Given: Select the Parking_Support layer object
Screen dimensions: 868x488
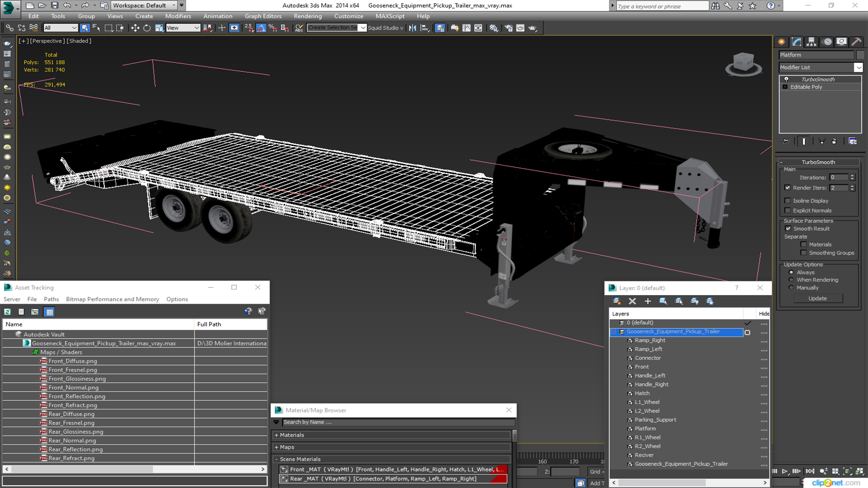Looking at the screenshot, I should (655, 420).
